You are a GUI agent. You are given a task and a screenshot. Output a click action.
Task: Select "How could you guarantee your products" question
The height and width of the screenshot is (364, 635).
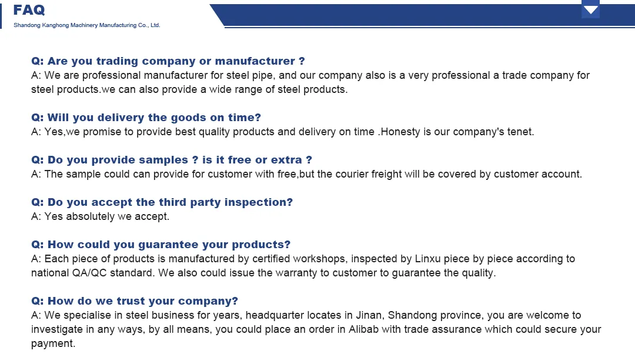(161, 245)
